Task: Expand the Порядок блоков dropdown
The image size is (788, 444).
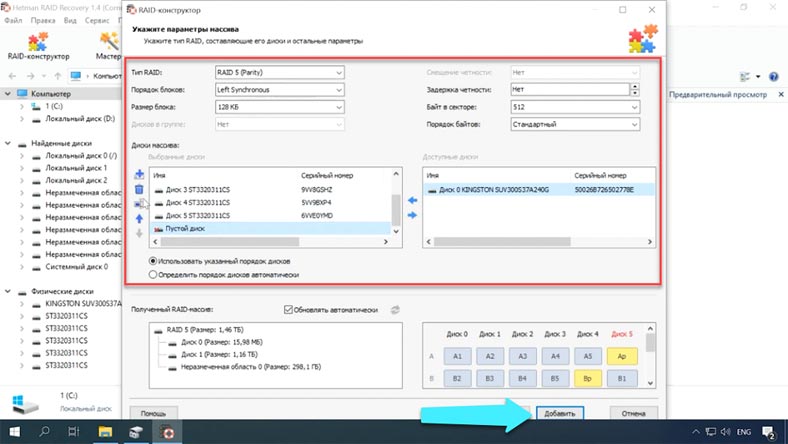Action: [x=278, y=90]
